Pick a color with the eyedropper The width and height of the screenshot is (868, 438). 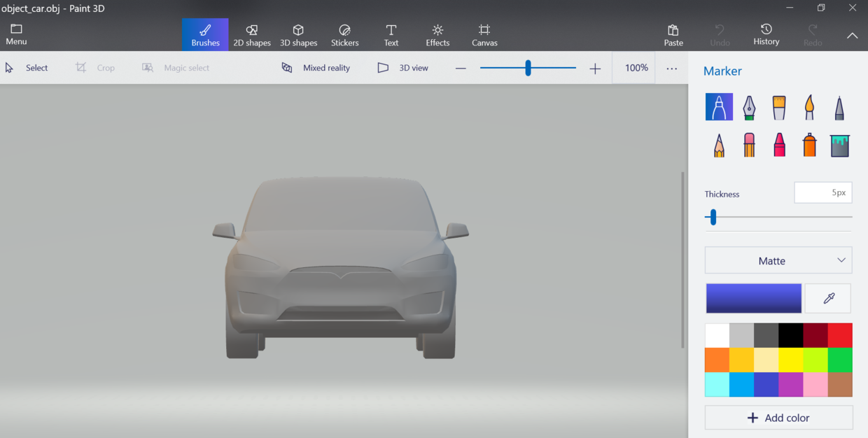point(829,298)
